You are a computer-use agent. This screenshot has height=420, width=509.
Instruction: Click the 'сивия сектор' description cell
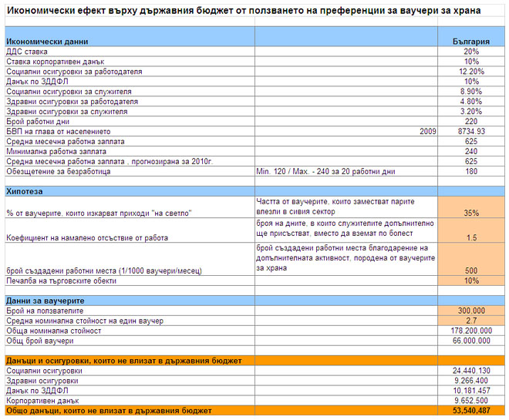click(x=346, y=207)
